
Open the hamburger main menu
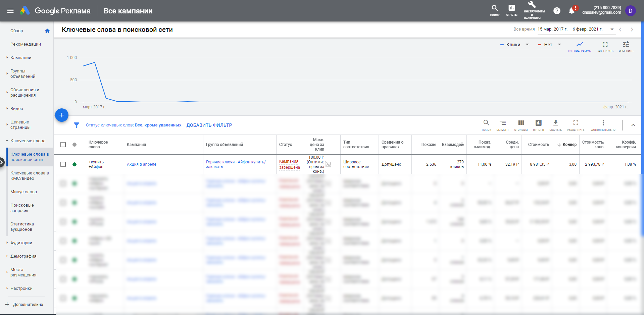pos(10,11)
